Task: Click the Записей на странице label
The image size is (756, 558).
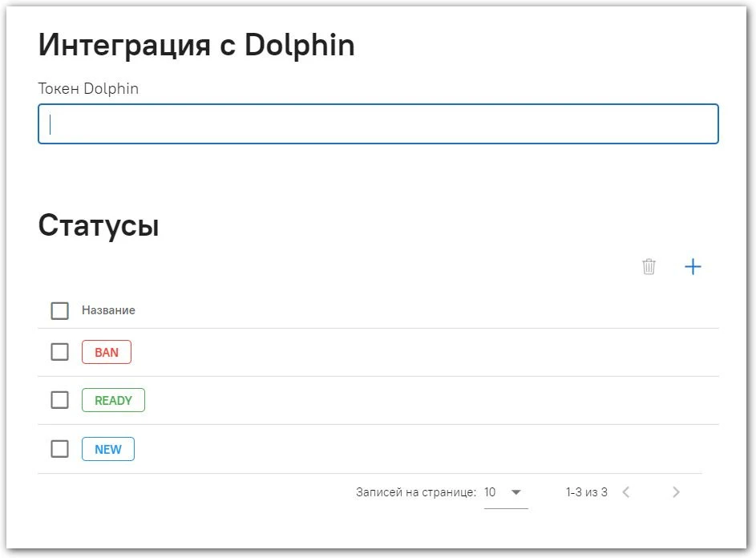Action: click(x=415, y=492)
